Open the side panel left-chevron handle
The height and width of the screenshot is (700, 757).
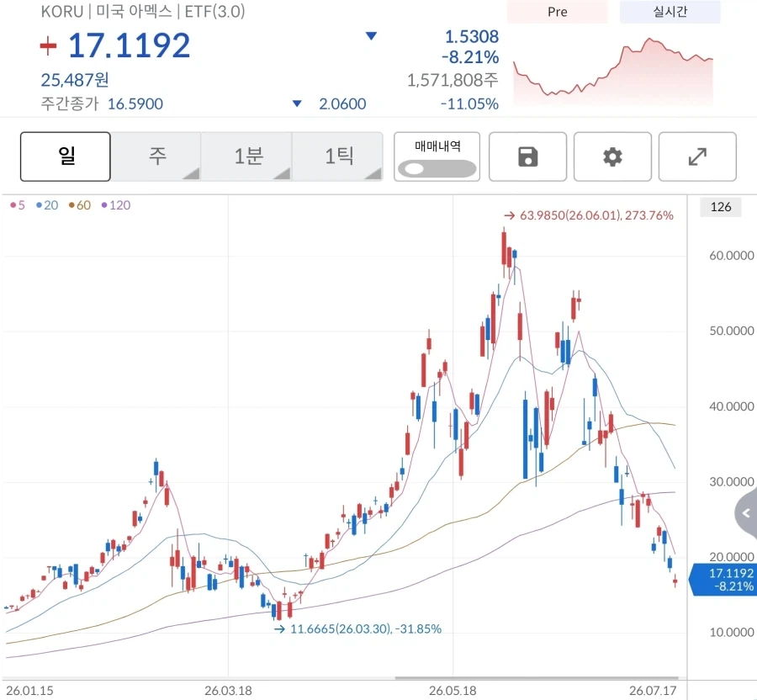point(746,513)
